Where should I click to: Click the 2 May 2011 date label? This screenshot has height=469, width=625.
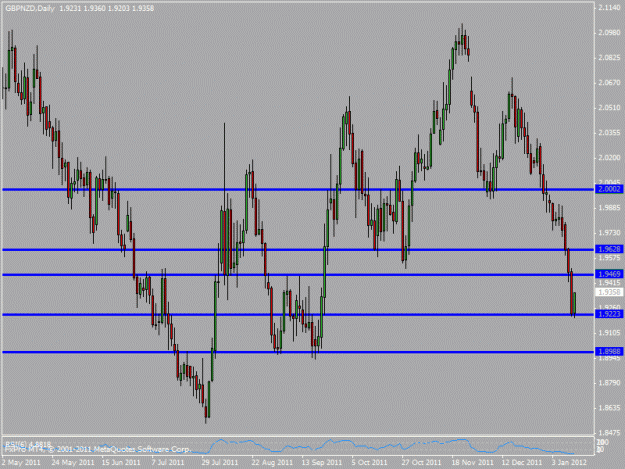21,463
